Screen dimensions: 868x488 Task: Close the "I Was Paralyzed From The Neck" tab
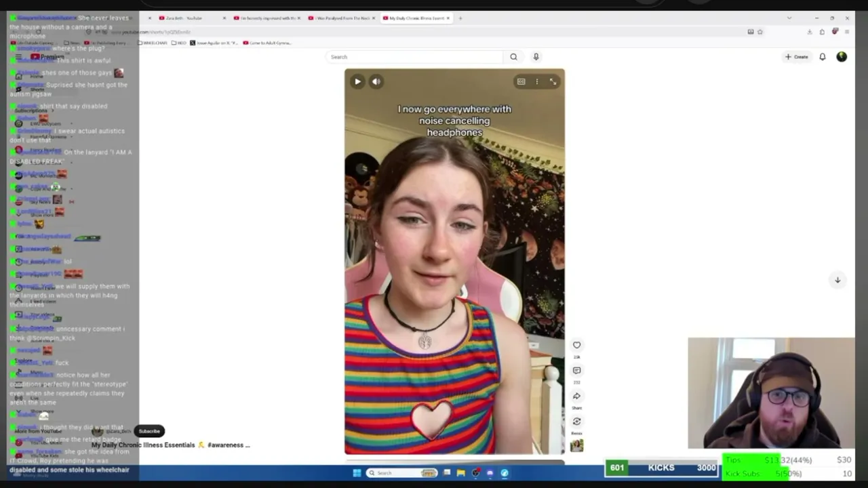click(374, 18)
